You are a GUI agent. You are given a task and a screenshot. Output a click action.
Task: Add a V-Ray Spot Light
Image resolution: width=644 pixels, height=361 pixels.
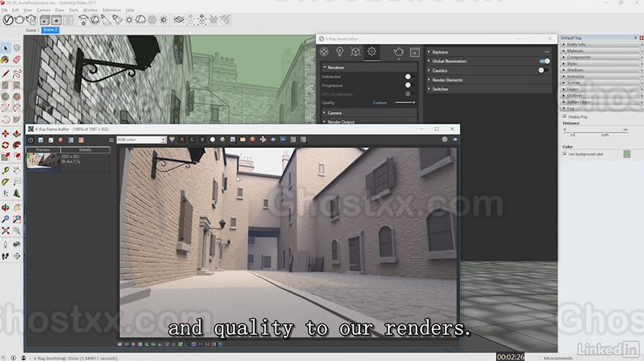[x=106, y=20]
